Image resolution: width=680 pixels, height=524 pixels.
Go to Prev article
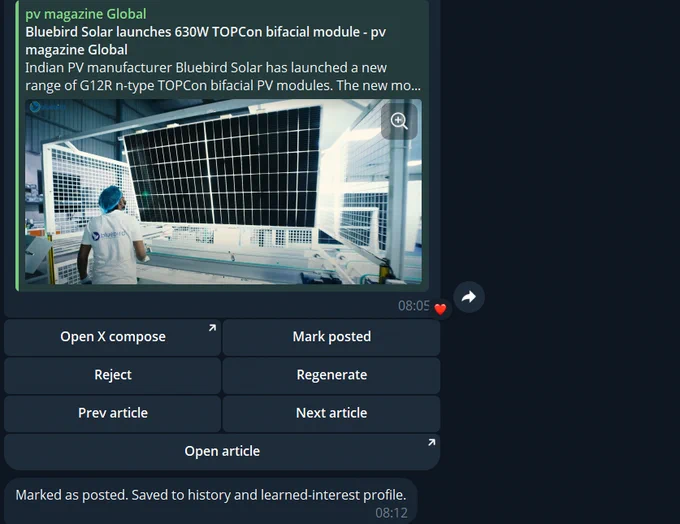point(113,413)
